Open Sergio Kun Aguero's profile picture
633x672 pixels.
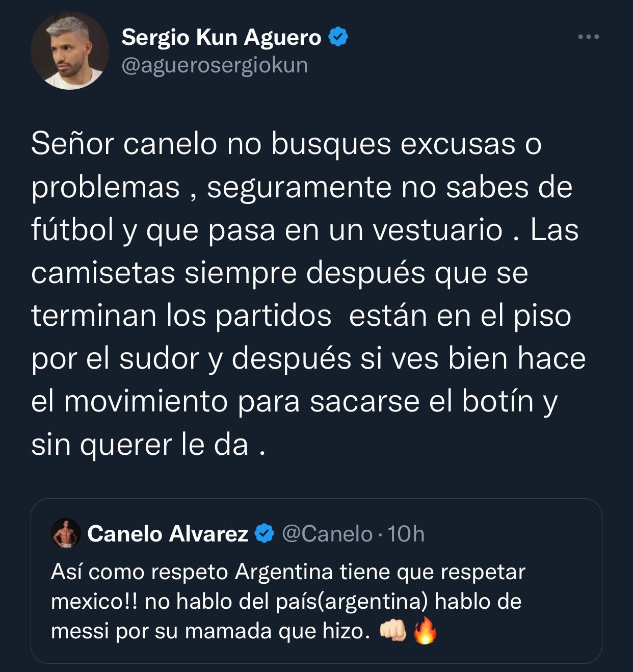pos(70,51)
